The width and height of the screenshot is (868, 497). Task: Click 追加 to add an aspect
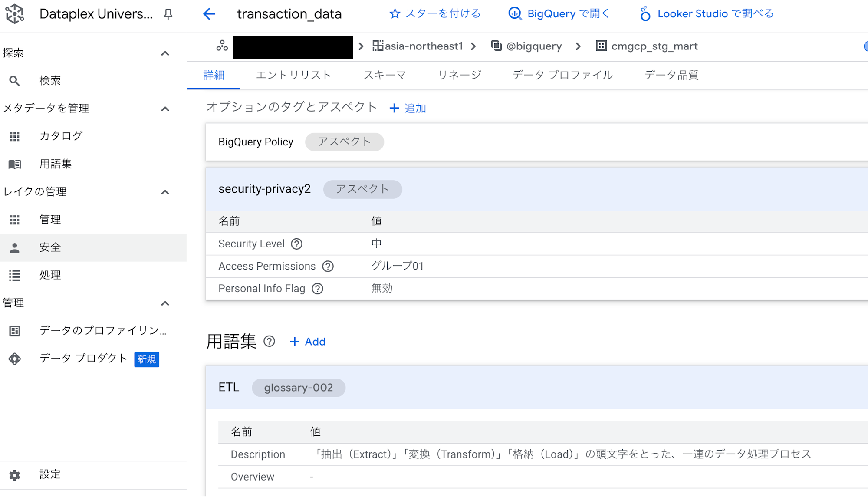[408, 108]
